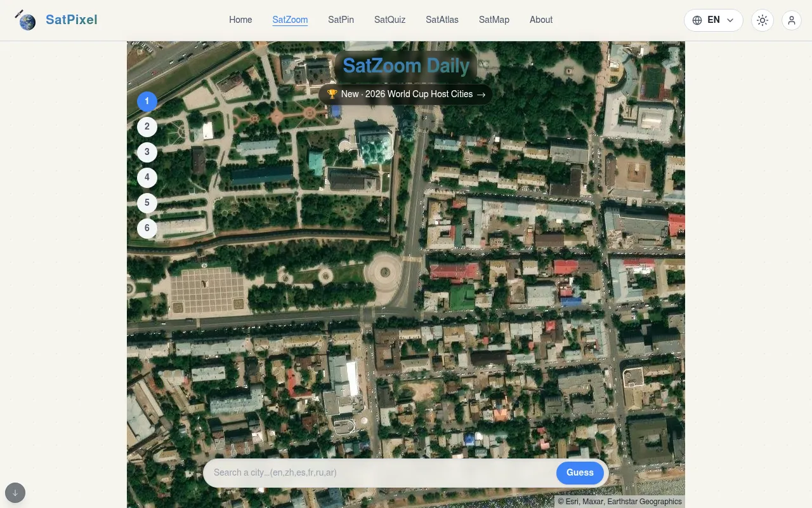Switch to the SatPin page
812x508 pixels.
click(x=341, y=20)
